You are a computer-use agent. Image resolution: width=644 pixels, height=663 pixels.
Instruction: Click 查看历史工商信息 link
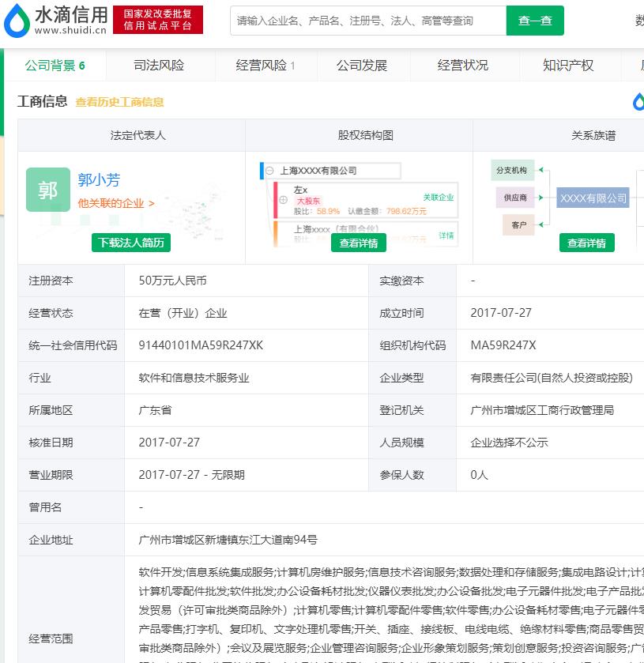(x=119, y=102)
